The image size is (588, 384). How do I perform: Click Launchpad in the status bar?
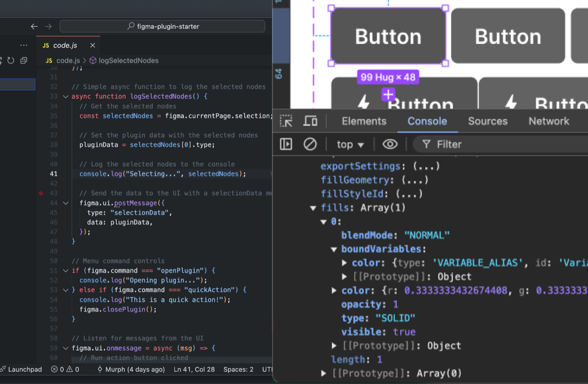[x=21, y=369]
